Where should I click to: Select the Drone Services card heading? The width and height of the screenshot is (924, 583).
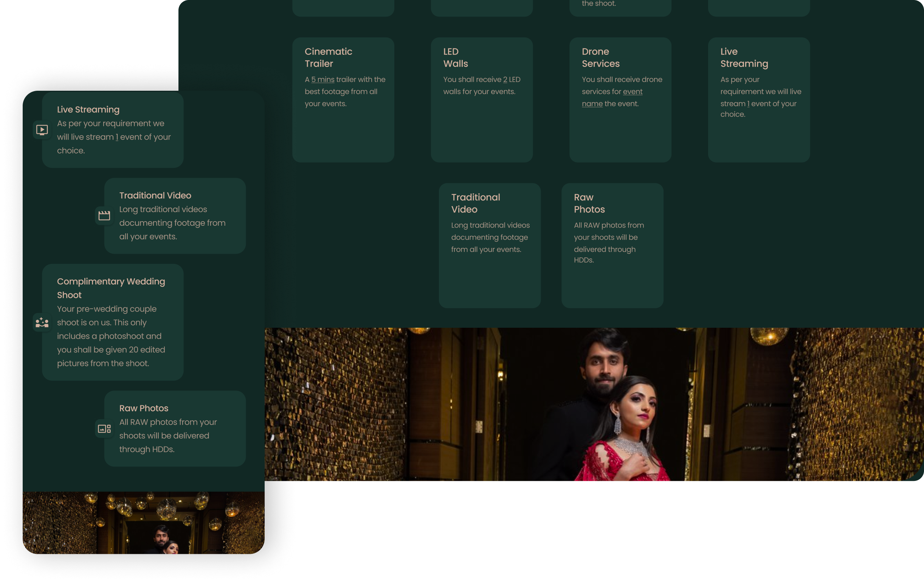(x=600, y=57)
